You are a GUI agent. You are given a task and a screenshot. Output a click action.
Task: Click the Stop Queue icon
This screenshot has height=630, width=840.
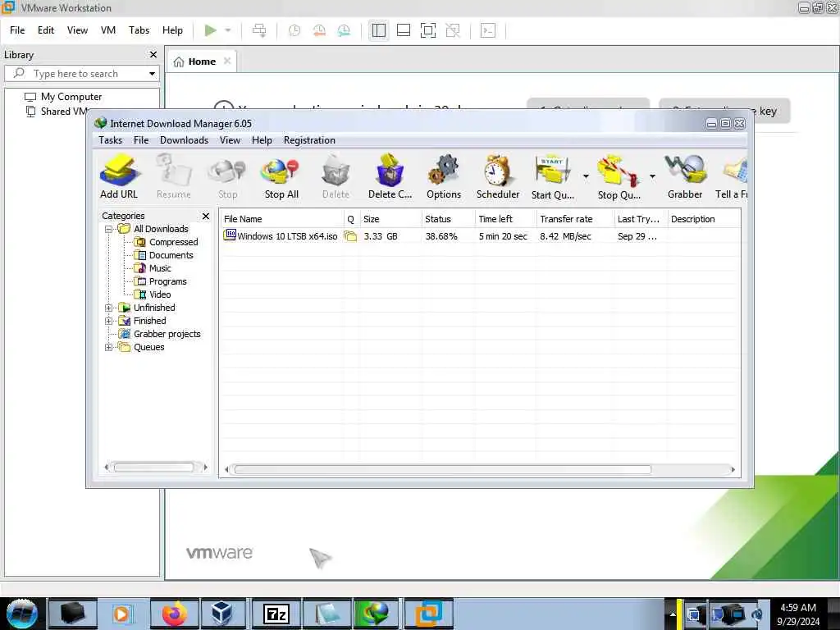coord(619,177)
